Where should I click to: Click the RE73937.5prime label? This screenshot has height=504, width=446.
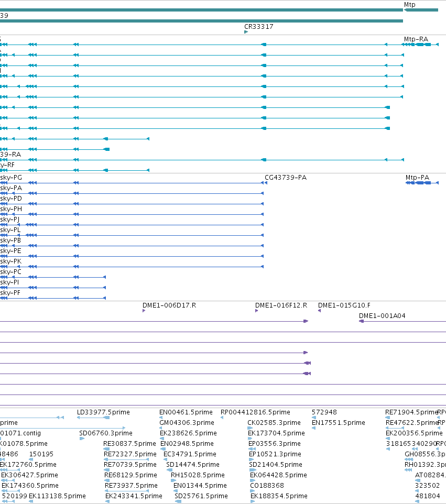pos(131,485)
